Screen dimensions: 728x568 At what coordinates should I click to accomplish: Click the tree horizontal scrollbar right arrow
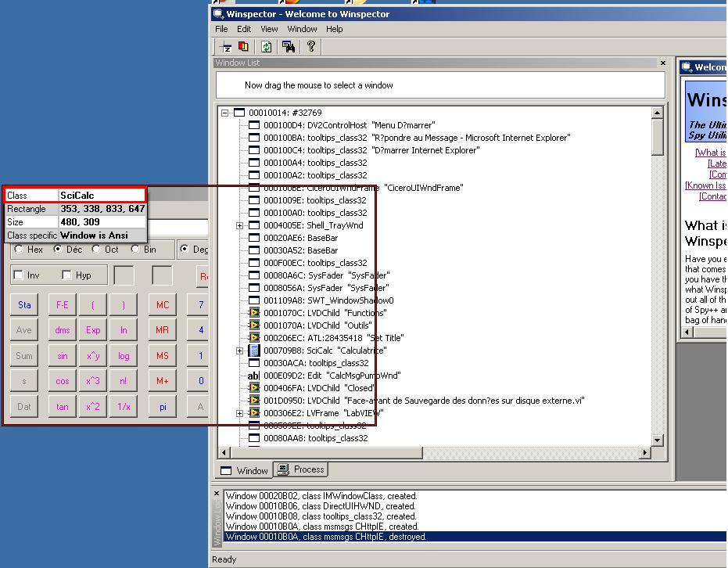[644, 452]
